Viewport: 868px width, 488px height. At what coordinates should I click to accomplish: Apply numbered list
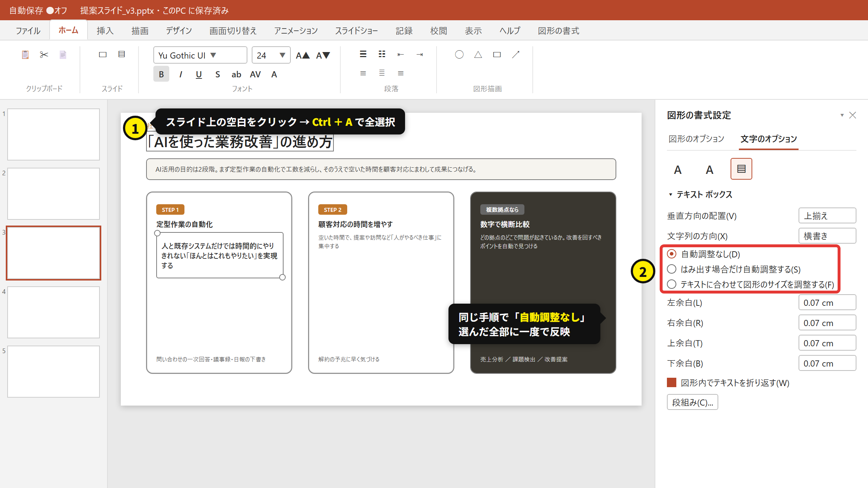[382, 54]
